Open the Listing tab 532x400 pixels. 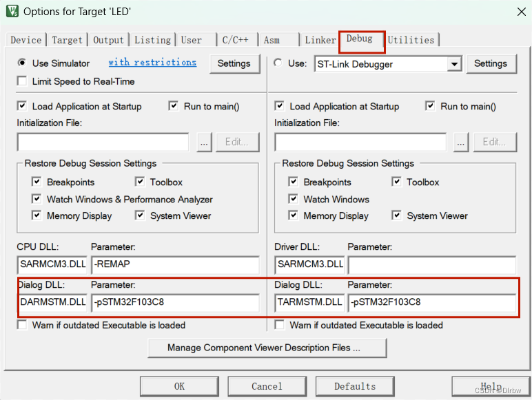tap(152, 40)
